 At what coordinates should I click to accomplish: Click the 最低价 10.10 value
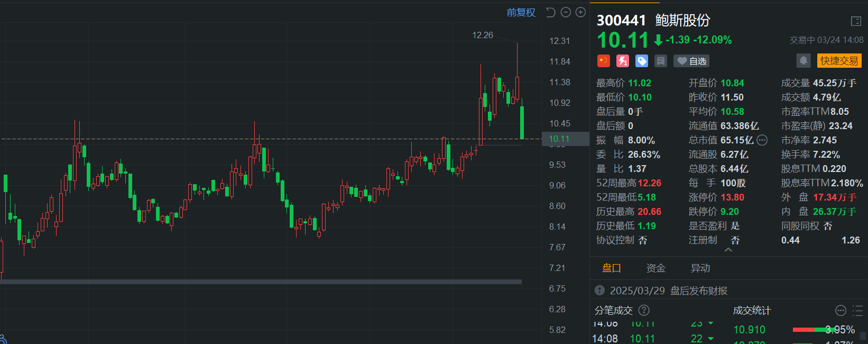(640, 97)
